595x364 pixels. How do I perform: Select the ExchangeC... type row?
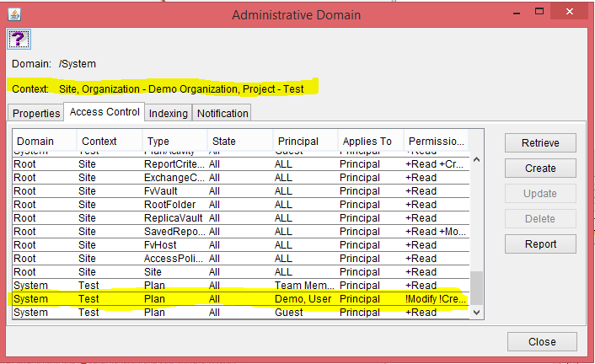(241, 178)
